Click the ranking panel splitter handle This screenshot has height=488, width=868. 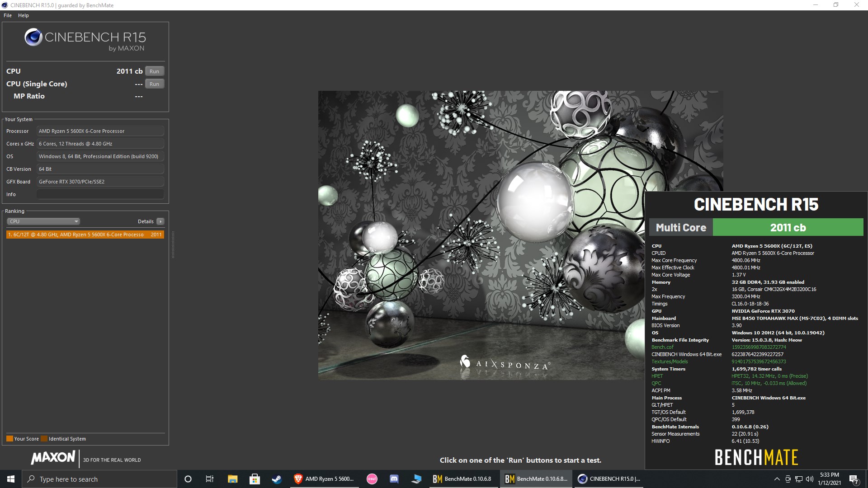tap(173, 244)
